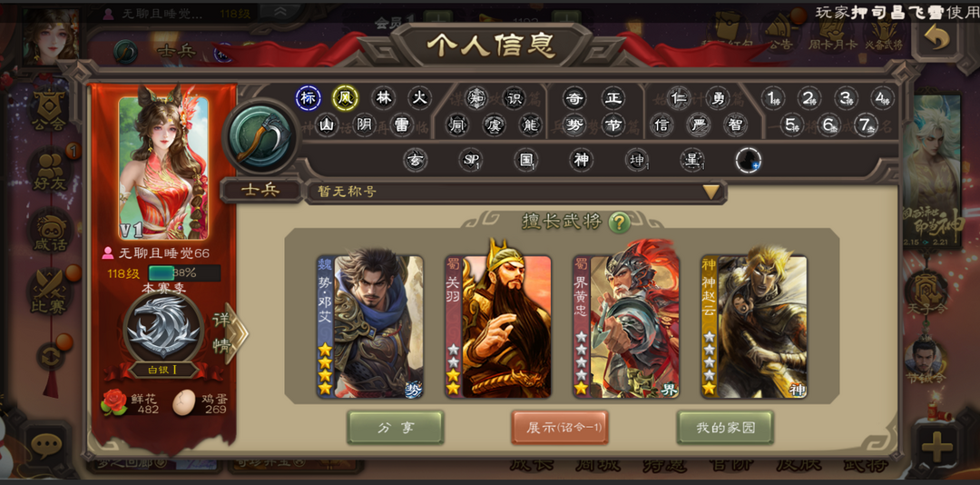The height and width of the screenshot is (485, 980).
Task: Click the chat bubble icon
Action: point(47,446)
